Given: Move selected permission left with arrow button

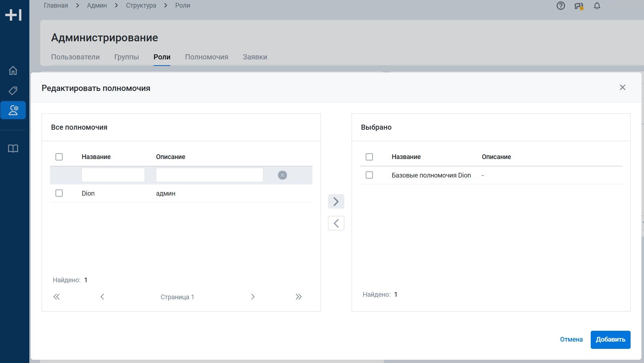Looking at the screenshot, I should coord(336,223).
